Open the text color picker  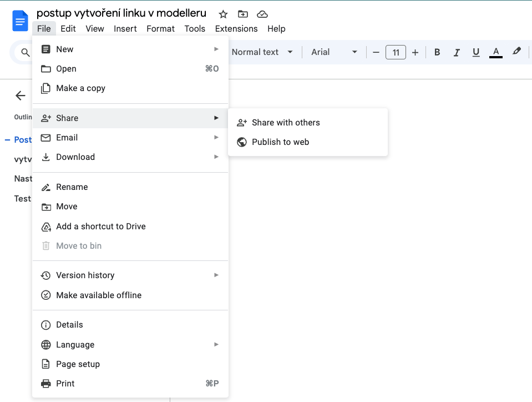tap(496, 52)
